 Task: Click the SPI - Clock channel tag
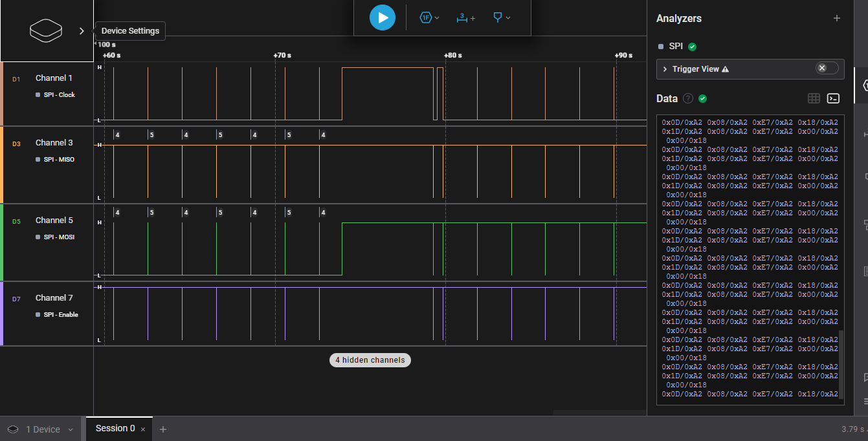(x=56, y=94)
